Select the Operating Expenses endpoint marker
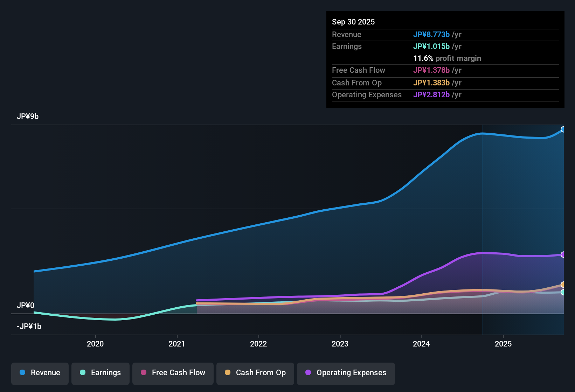The height and width of the screenshot is (392, 575). 563,255
